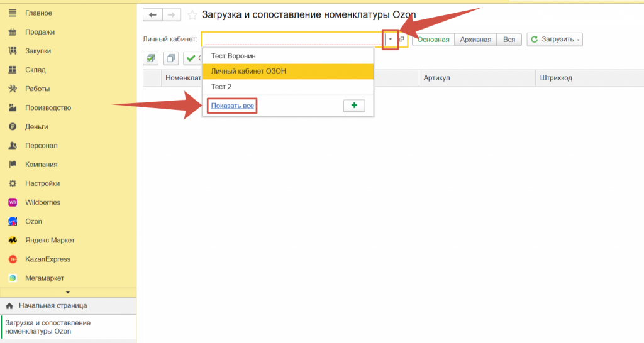The height and width of the screenshot is (343, 644).
Task: Click the green plus to create a cabinet
Action: pyautogui.click(x=353, y=106)
